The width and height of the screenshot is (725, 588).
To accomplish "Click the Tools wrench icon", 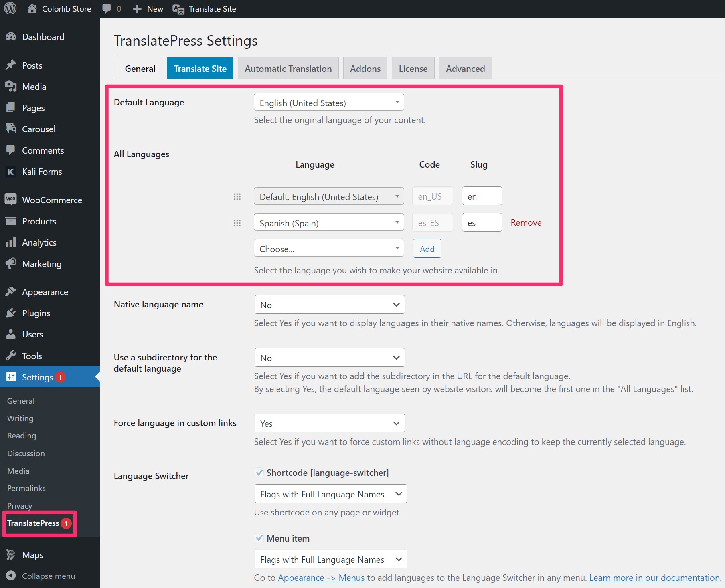I will [x=11, y=356].
